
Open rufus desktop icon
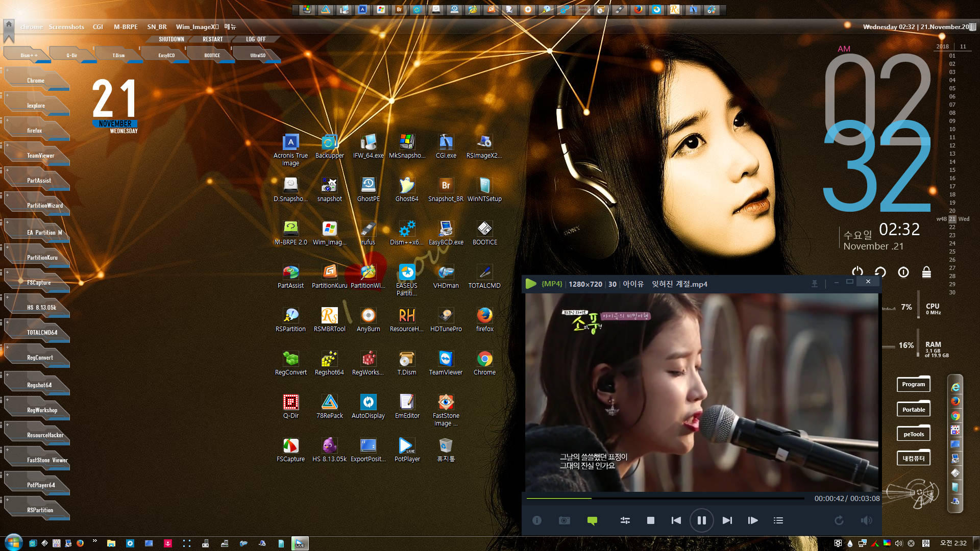click(368, 233)
